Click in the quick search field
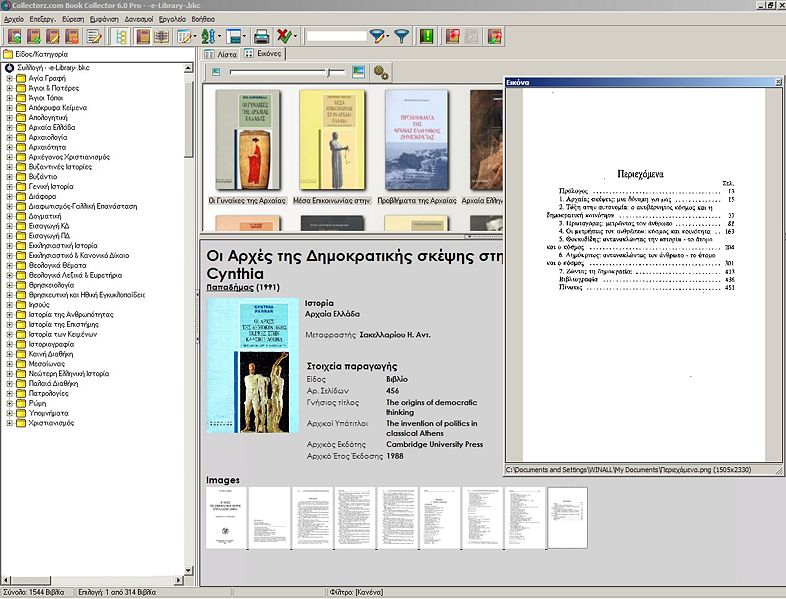The height and width of the screenshot is (599, 786). coord(336,37)
